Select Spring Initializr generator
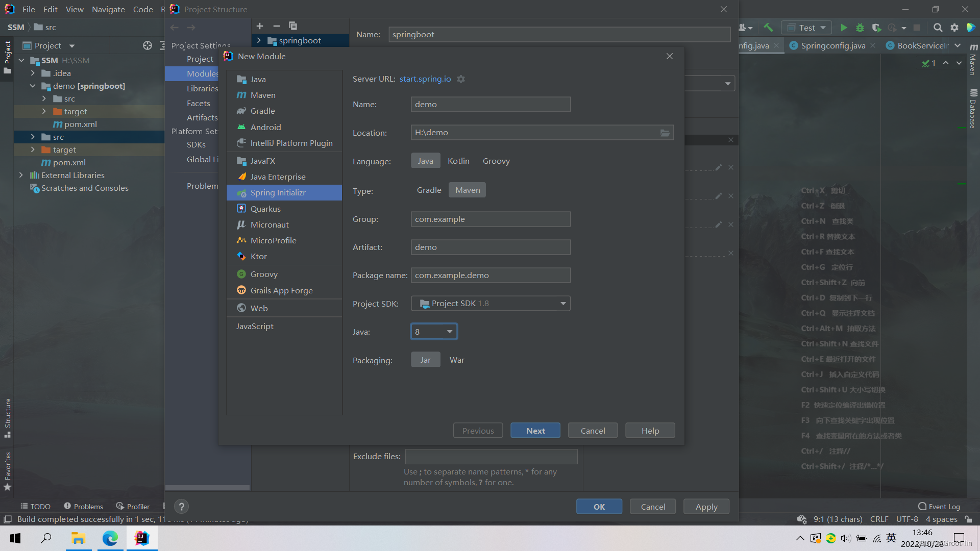Image resolution: width=980 pixels, height=551 pixels. 284,192
